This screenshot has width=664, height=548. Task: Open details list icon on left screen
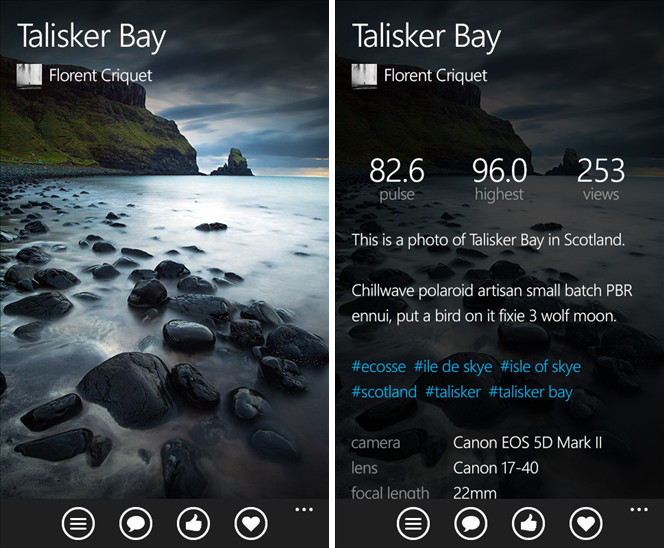point(78,524)
